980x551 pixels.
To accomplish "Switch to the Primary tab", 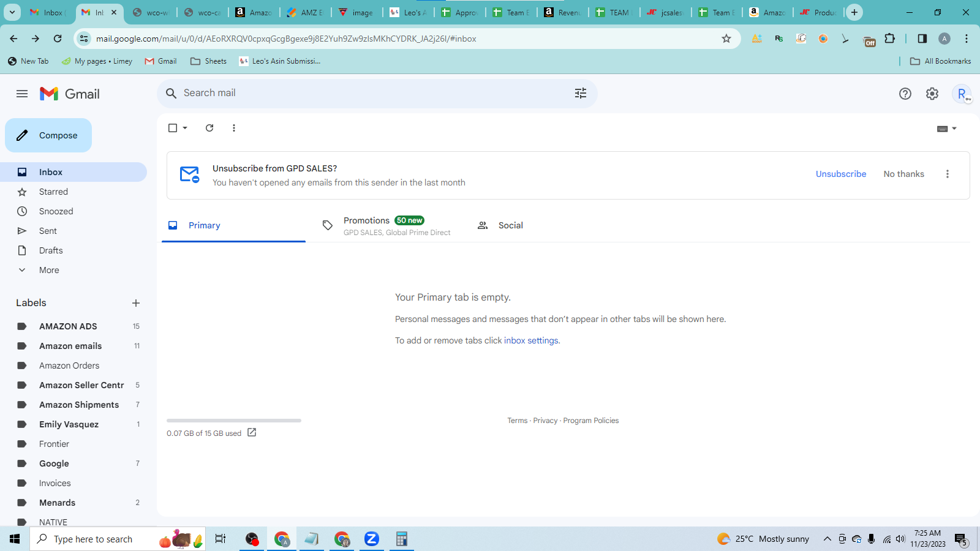I will pyautogui.click(x=233, y=225).
